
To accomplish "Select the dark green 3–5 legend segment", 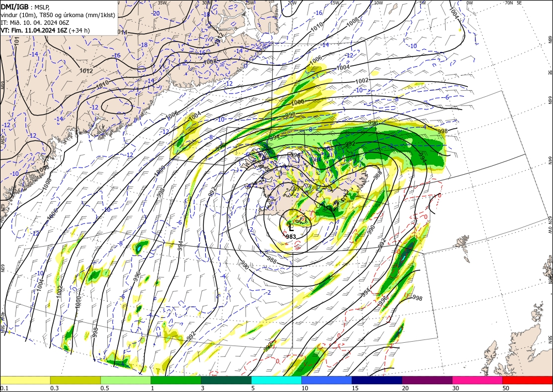I will click(x=226, y=380).
